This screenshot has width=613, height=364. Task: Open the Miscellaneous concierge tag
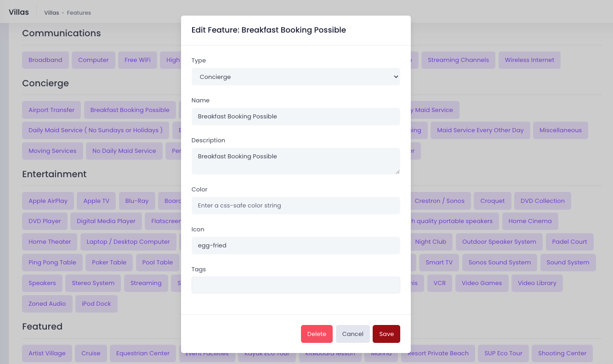[561, 130]
